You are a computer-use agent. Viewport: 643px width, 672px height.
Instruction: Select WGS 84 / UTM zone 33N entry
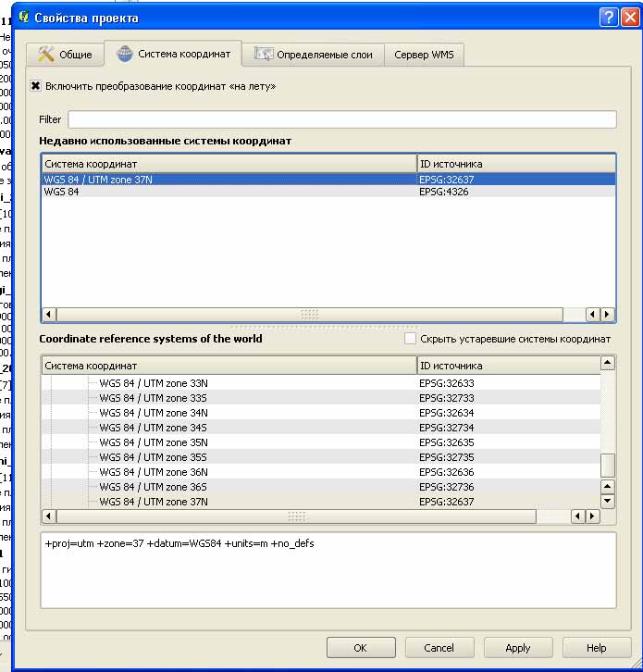click(x=154, y=383)
